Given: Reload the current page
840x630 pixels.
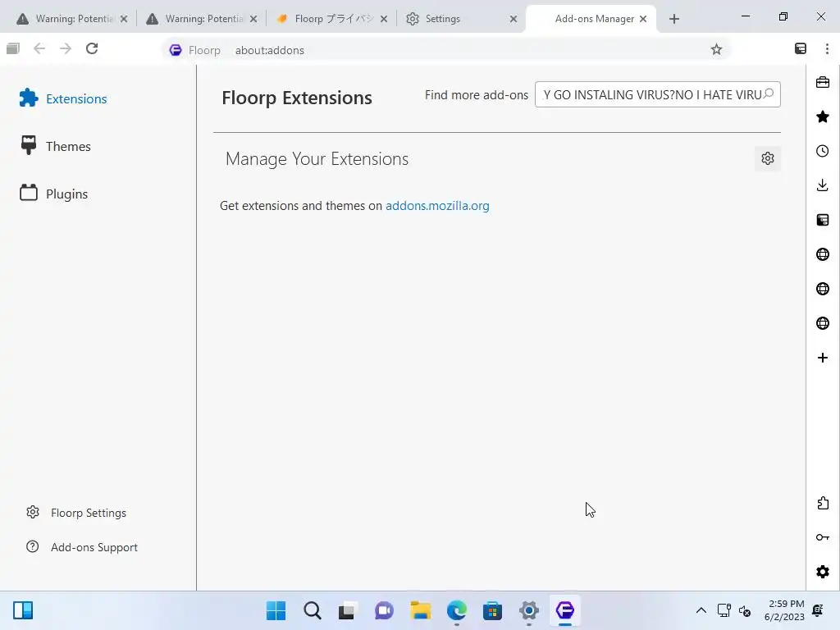Looking at the screenshot, I should click(92, 48).
